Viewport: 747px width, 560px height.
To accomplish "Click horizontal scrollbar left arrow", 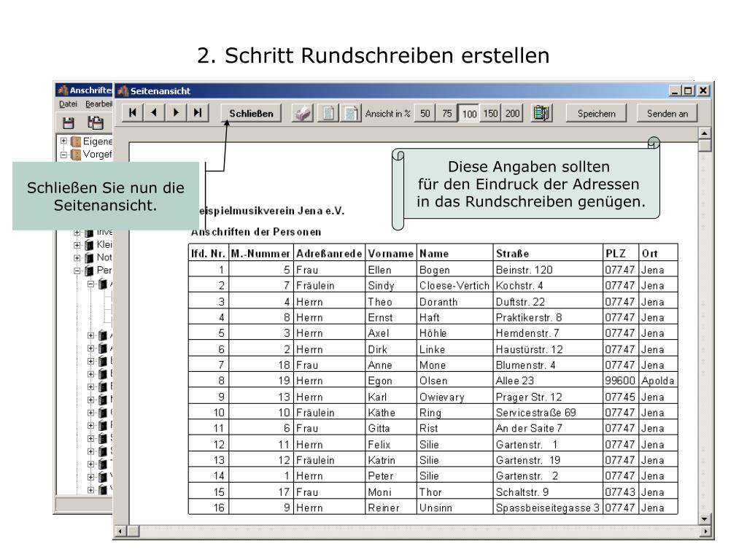I will point(120,531).
